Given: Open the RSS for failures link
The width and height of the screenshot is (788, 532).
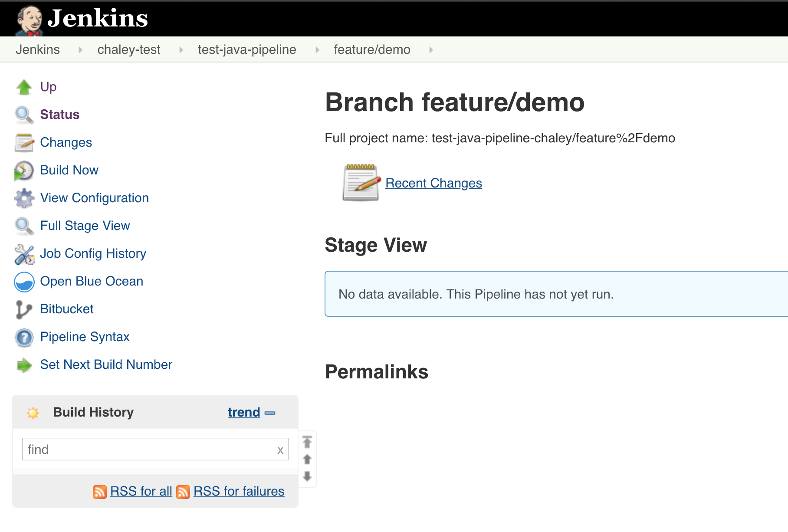Looking at the screenshot, I should click(x=239, y=491).
